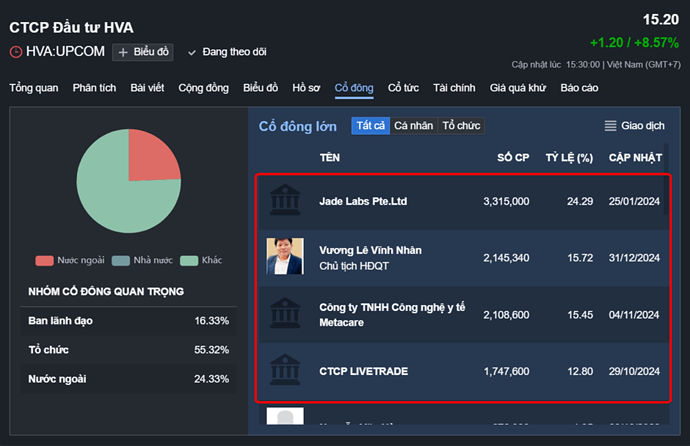Click the Giao dịch list icon
Viewport: 690px width, 446px height.
tap(611, 126)
